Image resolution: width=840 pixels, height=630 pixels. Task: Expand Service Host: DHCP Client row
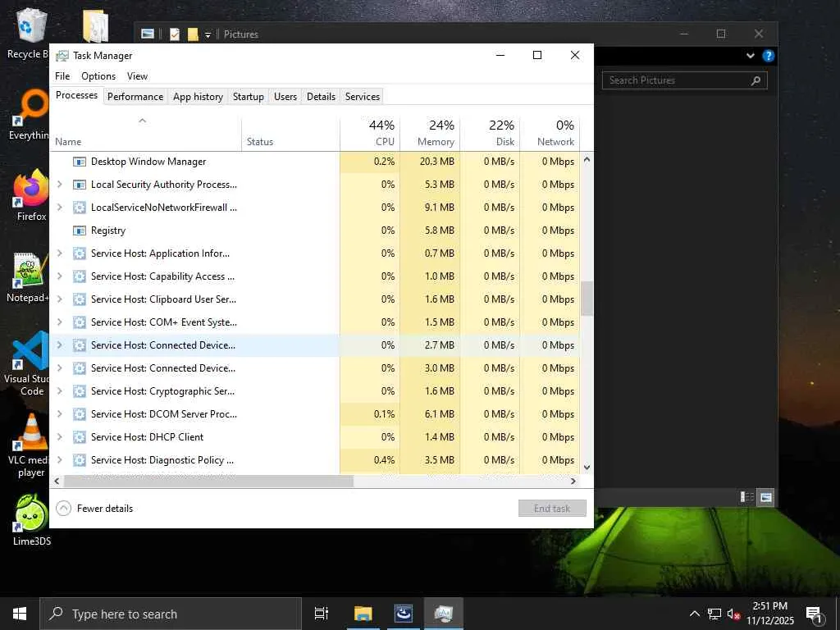point(59,437)
